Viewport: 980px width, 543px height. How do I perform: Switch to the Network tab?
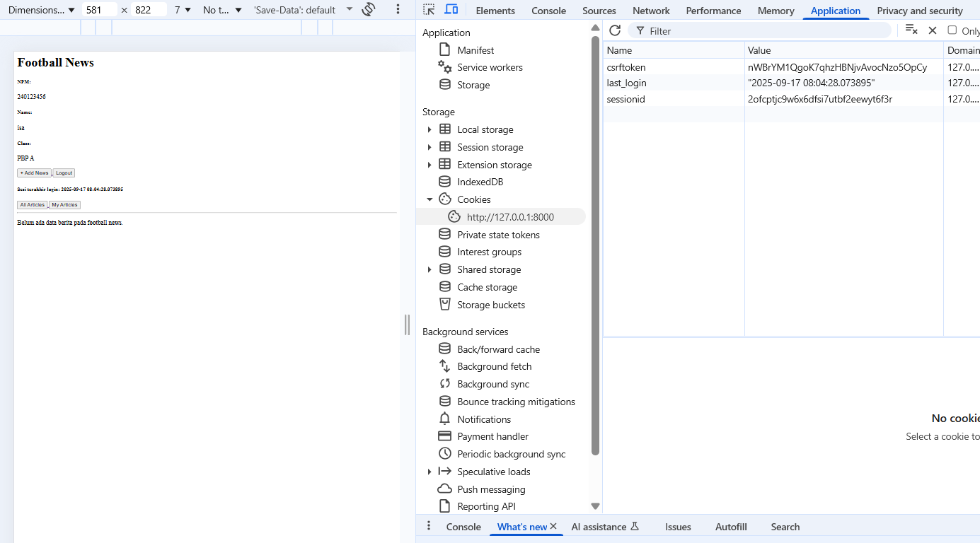650,11
